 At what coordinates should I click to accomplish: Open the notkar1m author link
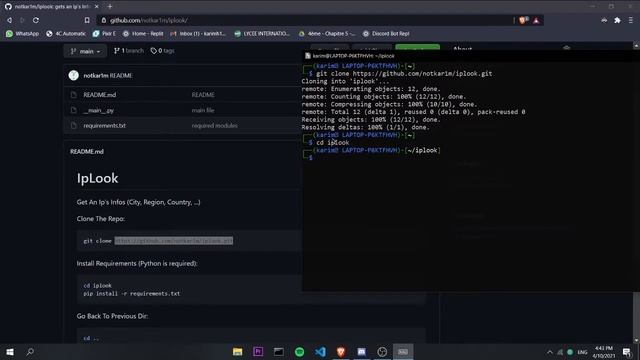[x=96, y=76]
